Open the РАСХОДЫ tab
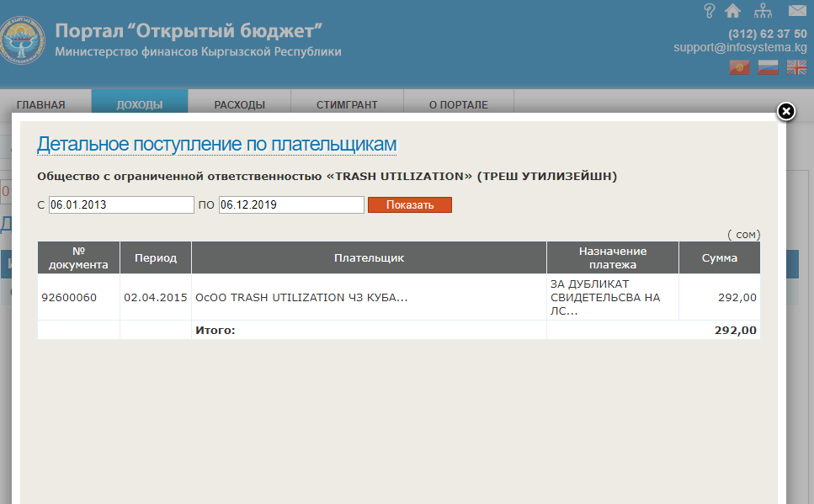The height and width of the screenshot is (504, 814). click(240, 105)
